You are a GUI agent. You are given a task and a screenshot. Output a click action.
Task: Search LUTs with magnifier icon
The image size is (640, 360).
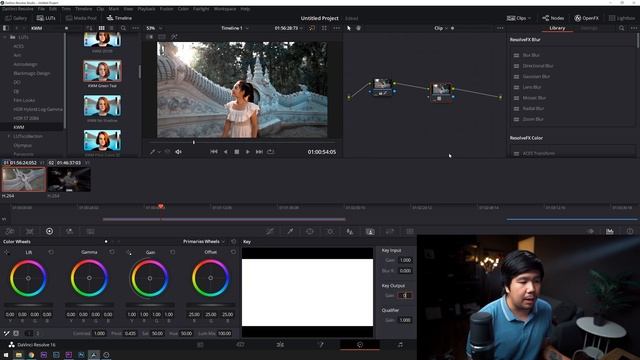point(123,28)
